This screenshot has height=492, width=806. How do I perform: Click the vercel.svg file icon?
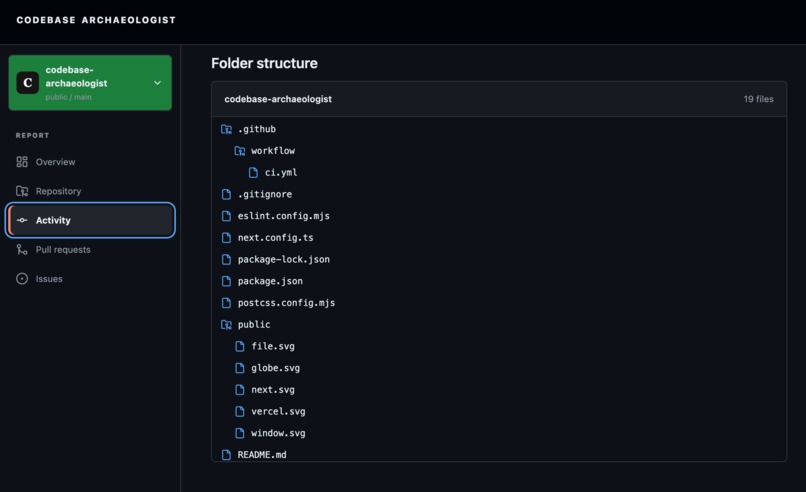(240, 411)
